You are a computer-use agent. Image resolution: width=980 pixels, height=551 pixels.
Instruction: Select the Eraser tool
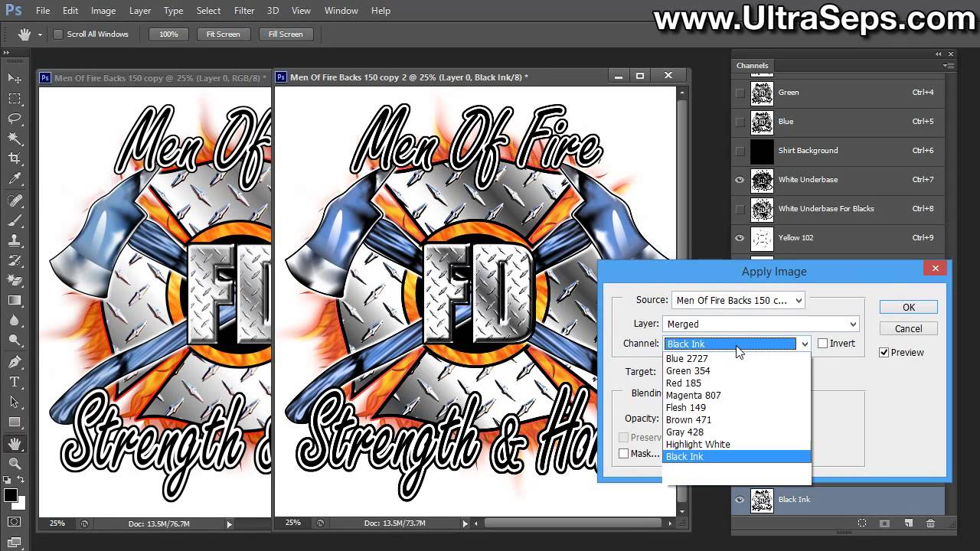(14, 280)
